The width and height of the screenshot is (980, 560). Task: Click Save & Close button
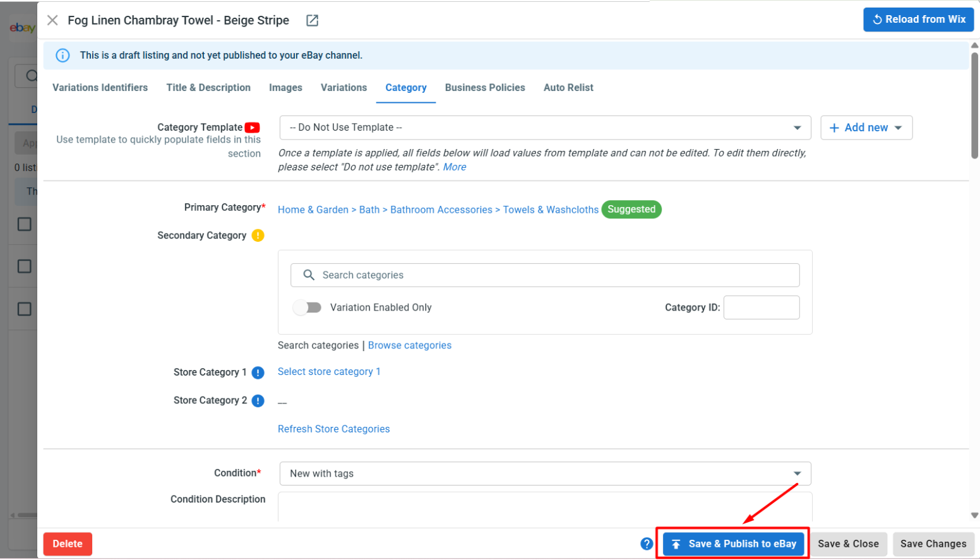(848, 544)
